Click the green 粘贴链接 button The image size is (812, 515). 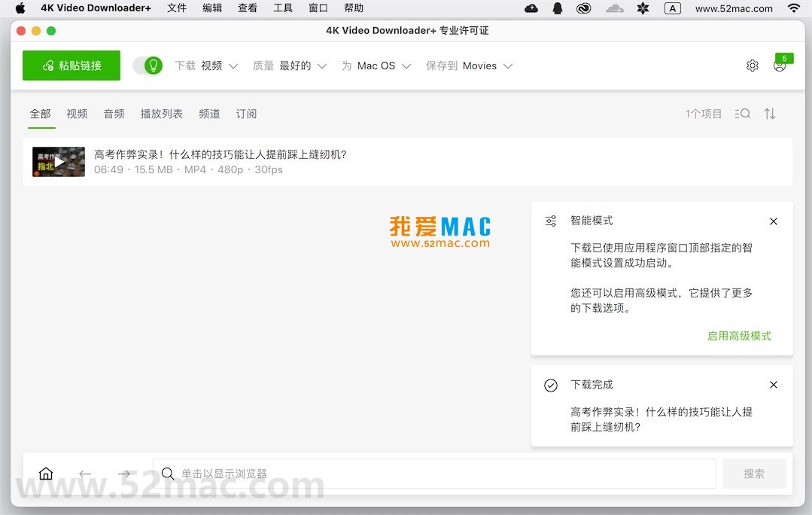[71, 66]
